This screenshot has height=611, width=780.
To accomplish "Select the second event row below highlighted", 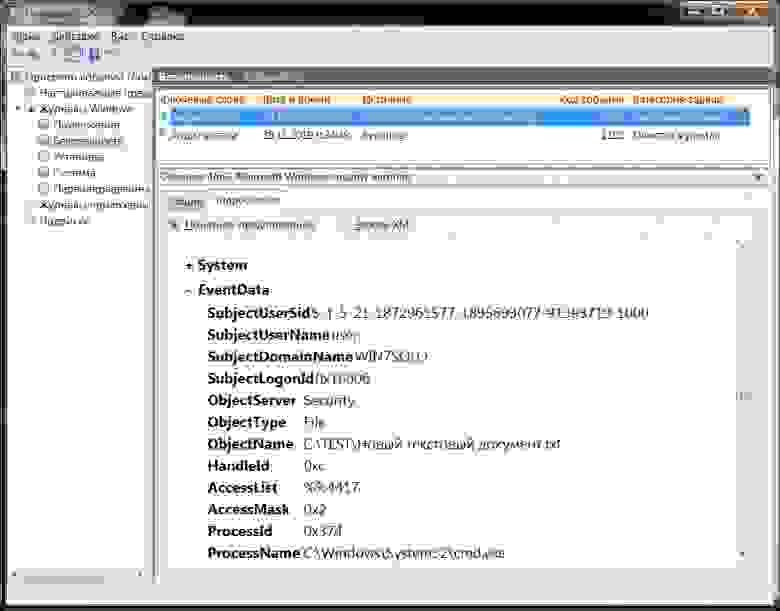I will [x=455, y=135].
